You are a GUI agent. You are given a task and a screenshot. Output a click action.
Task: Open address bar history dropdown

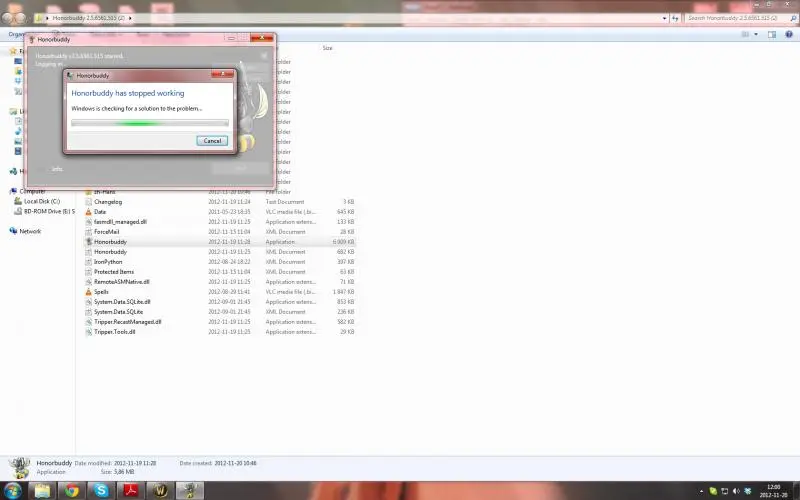point(664,18)
